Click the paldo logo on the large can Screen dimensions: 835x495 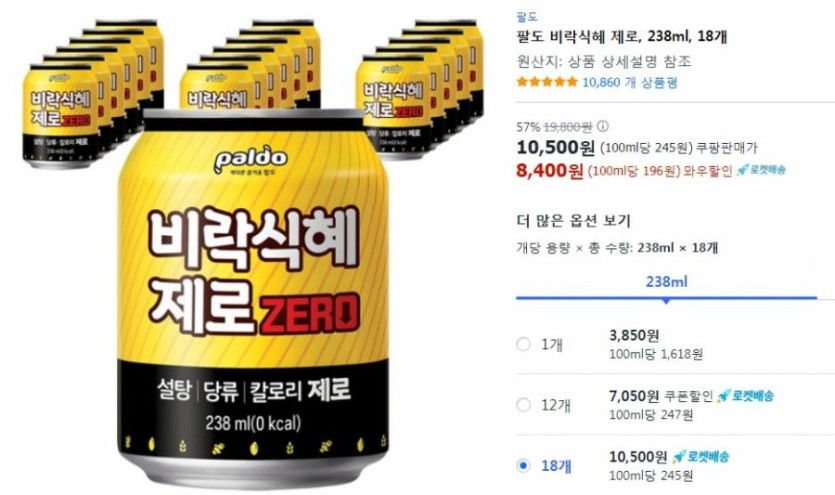[251, 160]
